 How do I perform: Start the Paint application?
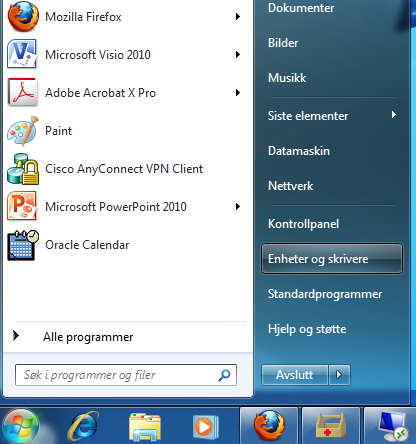123,131
